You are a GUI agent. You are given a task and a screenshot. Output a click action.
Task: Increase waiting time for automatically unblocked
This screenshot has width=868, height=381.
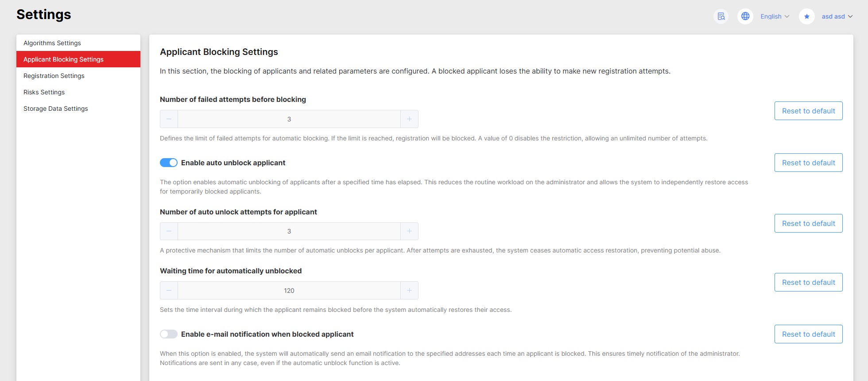pos(409,291)
